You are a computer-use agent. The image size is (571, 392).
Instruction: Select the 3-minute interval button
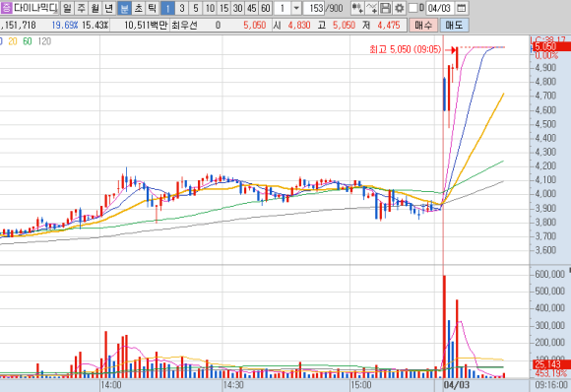click(x=182, y=8)
